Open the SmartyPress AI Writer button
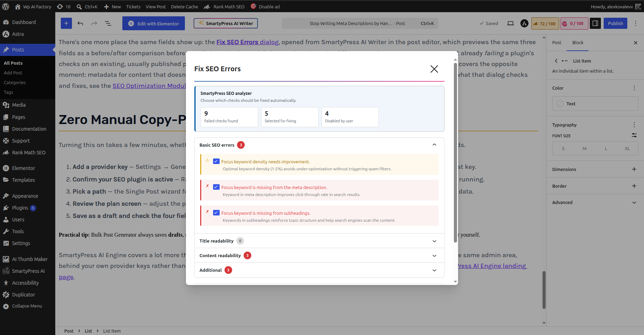Viewport: 644px width, 335px height. point(226,23)
